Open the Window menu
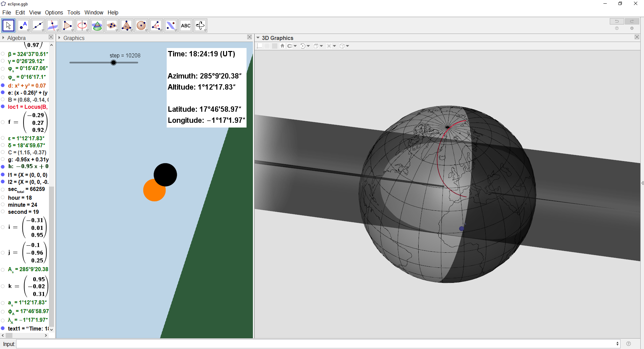This screenshot has height=349, width=644. click(94, 12)
